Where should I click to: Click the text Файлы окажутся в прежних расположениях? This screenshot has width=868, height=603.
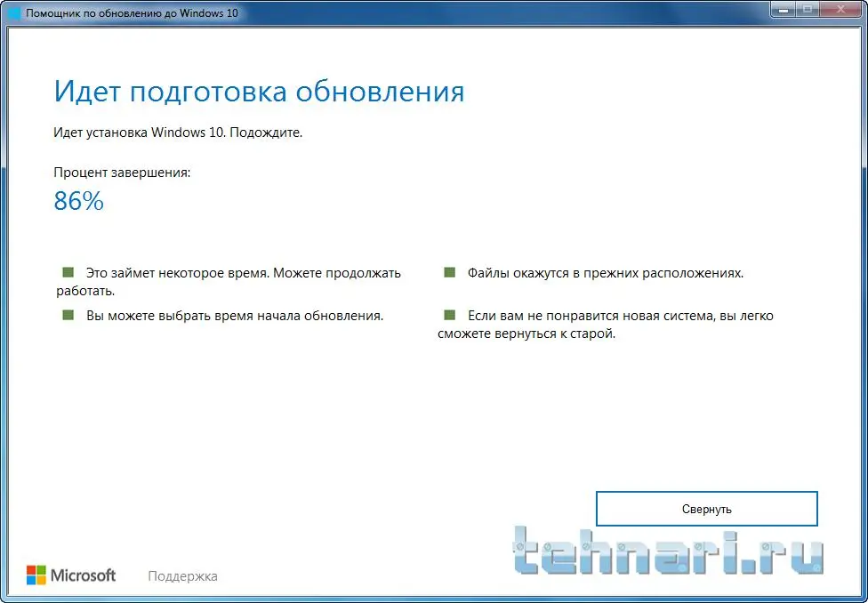pos(606,273)
